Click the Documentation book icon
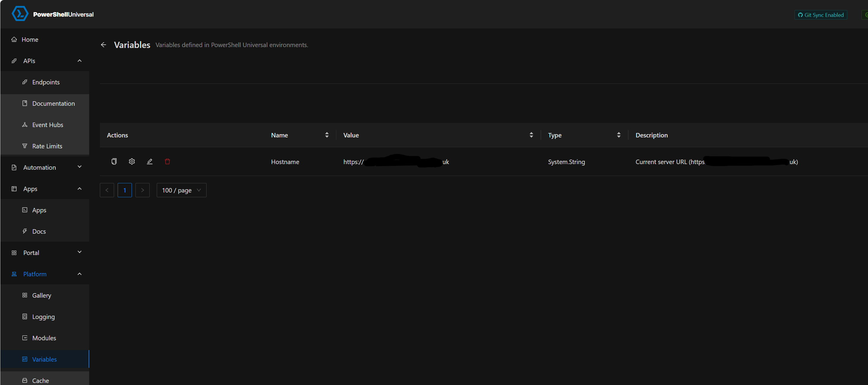Viewport: 868px width, 385px height. (x=25, y=103)
